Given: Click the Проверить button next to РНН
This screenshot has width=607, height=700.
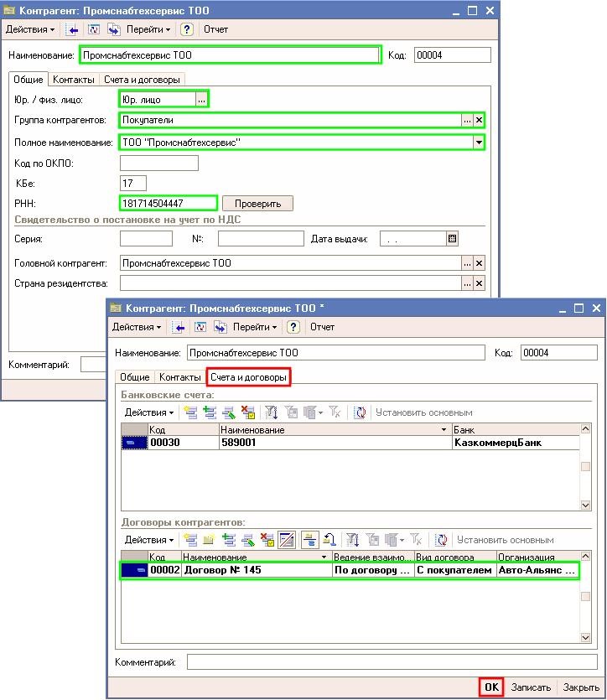Looking at the screenshot, I should click(263, 204).
